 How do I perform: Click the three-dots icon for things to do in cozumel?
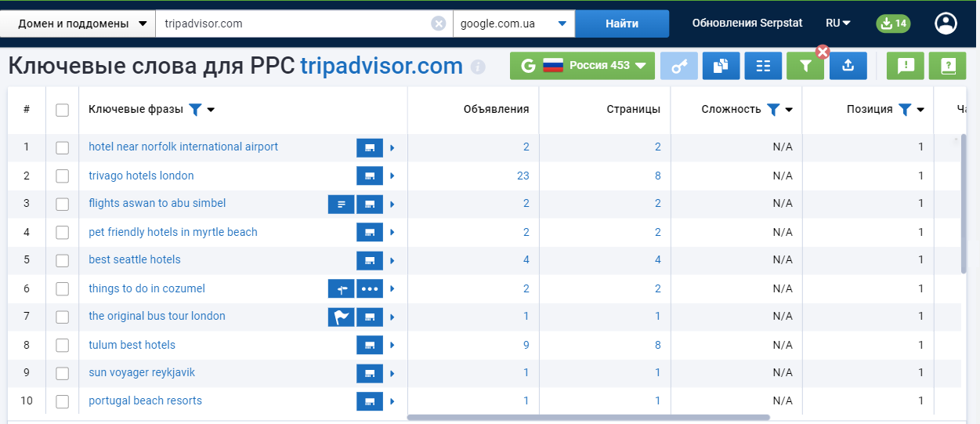point(370,288)
